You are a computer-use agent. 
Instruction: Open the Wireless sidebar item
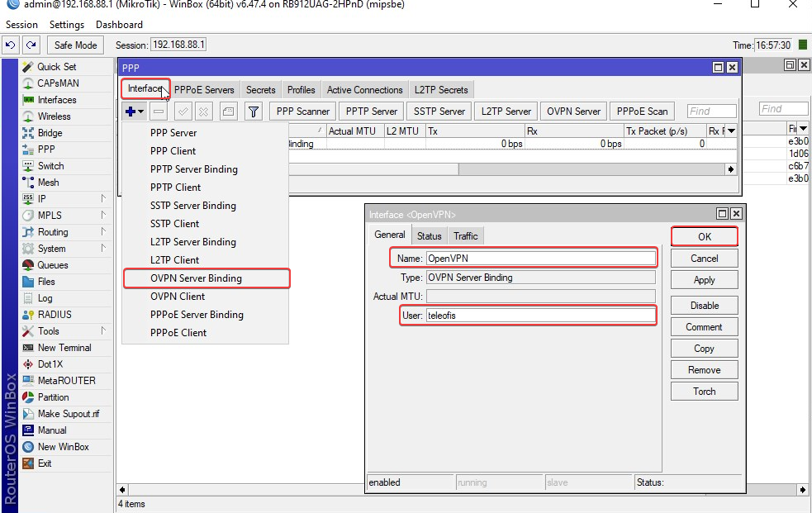coord(54,116)
